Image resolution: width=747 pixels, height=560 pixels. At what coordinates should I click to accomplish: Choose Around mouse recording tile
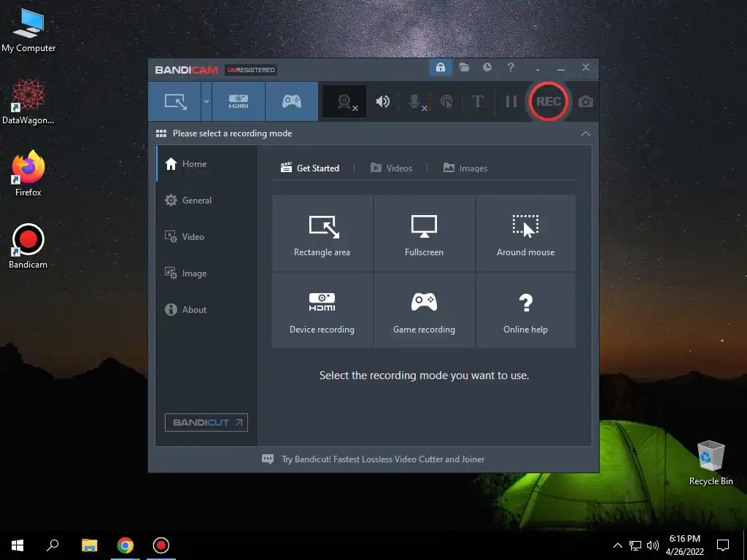pyautogui.click(x=525, y=233)
